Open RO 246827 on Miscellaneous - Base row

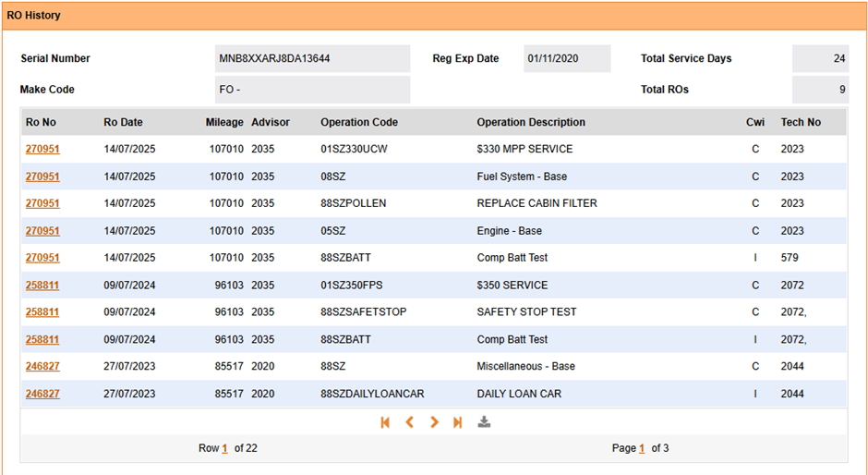click(x=42, y=367)
